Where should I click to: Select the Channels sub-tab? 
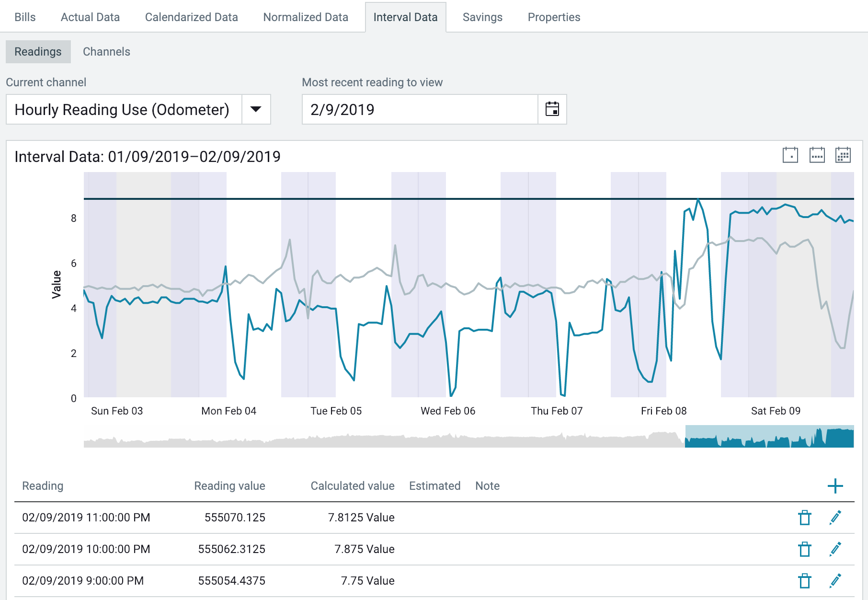coord(106,52)
